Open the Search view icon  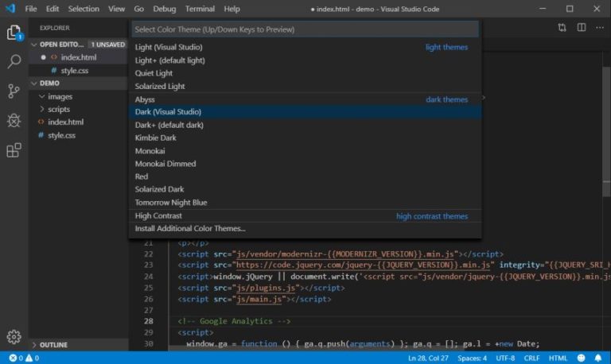14,61
